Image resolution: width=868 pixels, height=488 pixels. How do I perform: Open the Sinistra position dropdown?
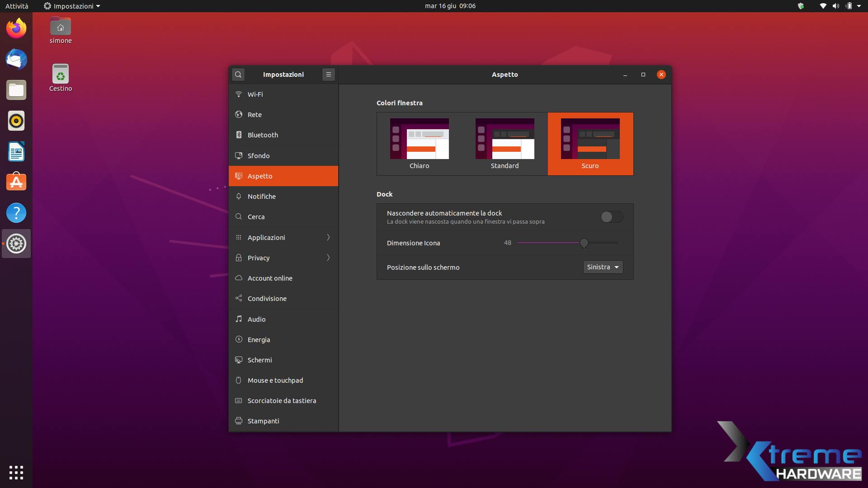[x=603, y=267]
